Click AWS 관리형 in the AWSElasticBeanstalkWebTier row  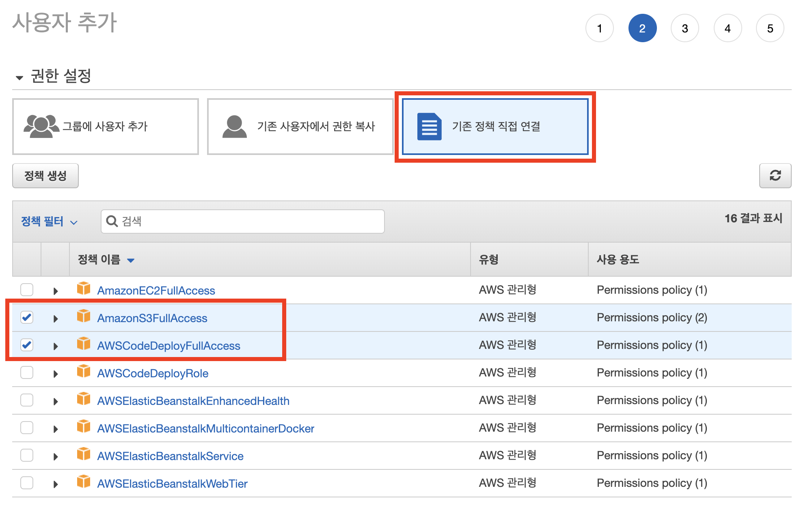tap(508, 483)
